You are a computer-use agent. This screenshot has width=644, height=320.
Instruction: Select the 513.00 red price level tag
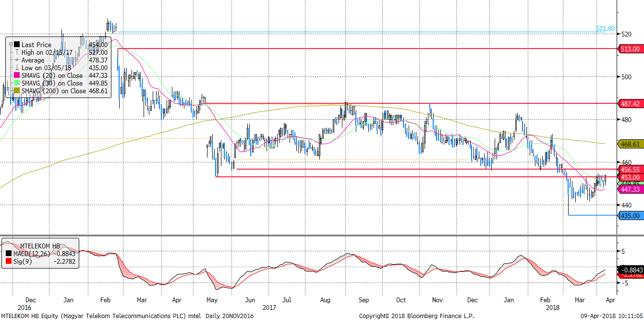(x=630, y=49)
